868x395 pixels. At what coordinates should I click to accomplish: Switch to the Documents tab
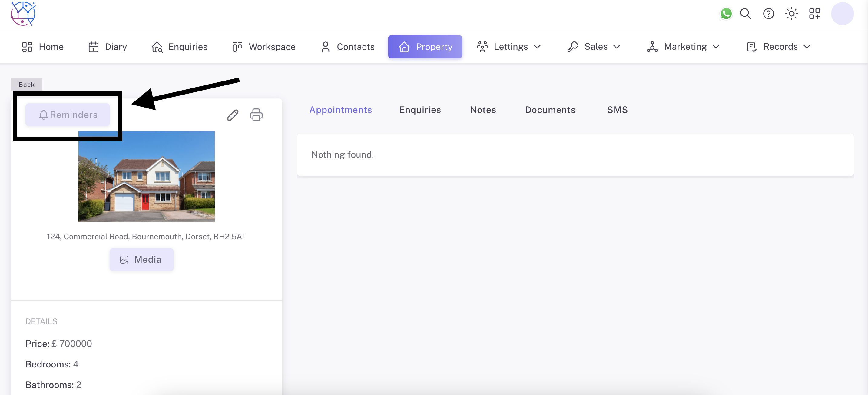click(x=550, y=110)
